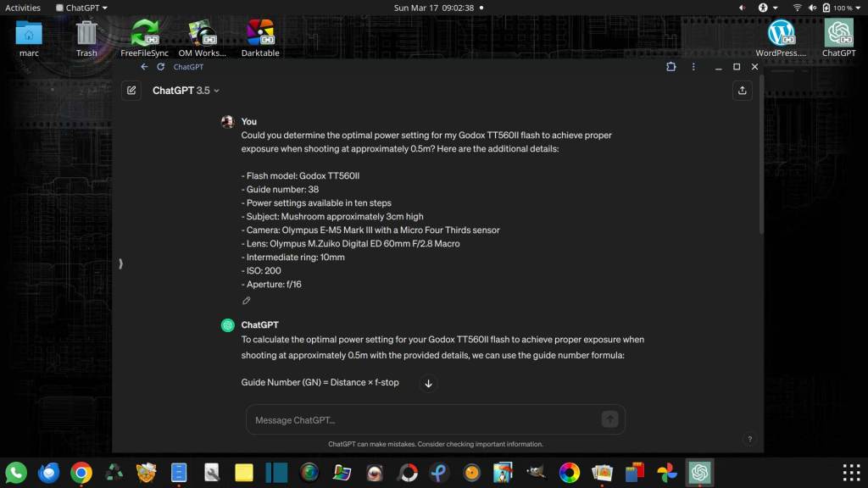Jump to bottom with the down-arrow button

428,384
